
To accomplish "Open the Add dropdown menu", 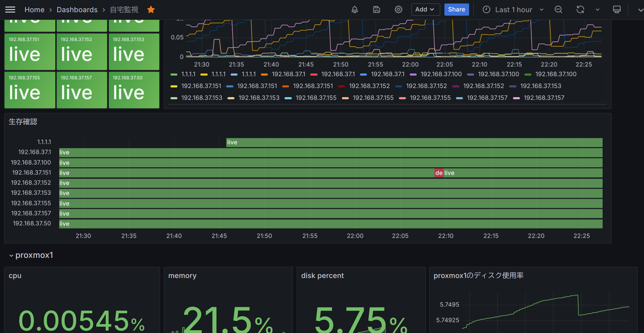I will click(x=425, y=10).
